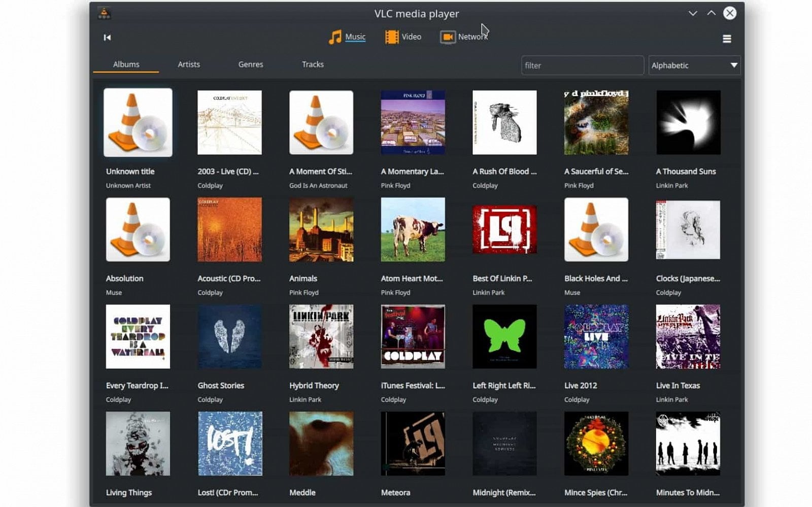Open A Thousand Suns album cover
The height and width of the screenshot is (507, 812).
click(x=688, y=122)
